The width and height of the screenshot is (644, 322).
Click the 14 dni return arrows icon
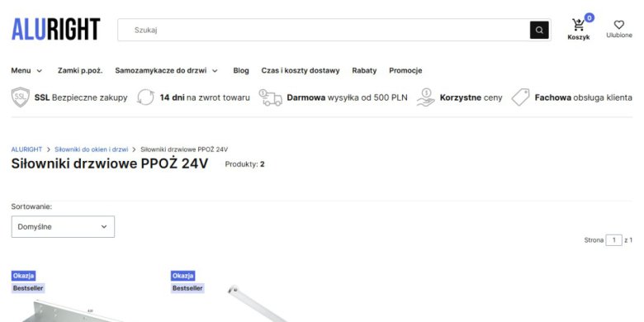pyautogui.click(x=145, y=97)
